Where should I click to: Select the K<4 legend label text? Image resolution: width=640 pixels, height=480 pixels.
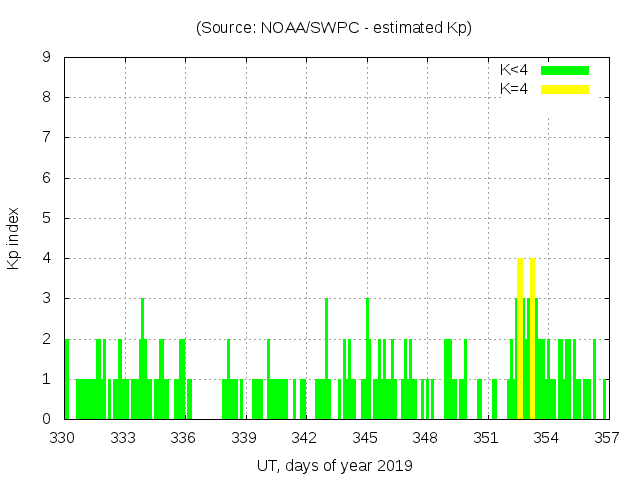(x=514, y=70)
